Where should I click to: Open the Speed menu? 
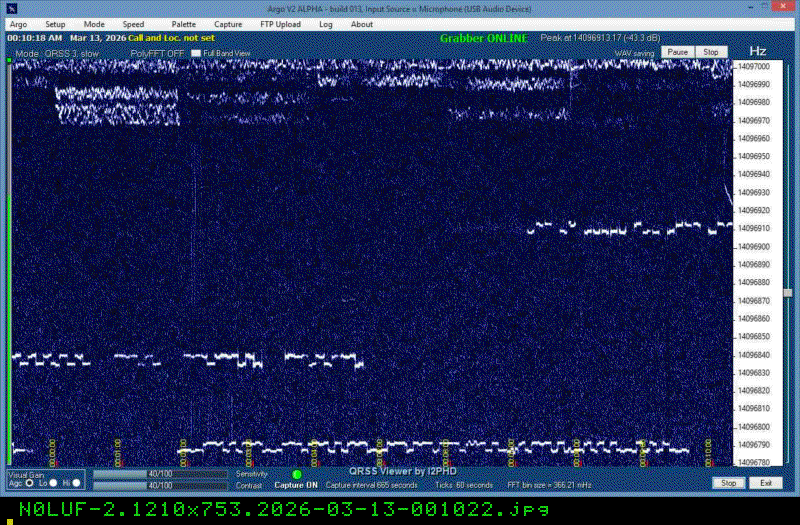(x=133, y=24)
